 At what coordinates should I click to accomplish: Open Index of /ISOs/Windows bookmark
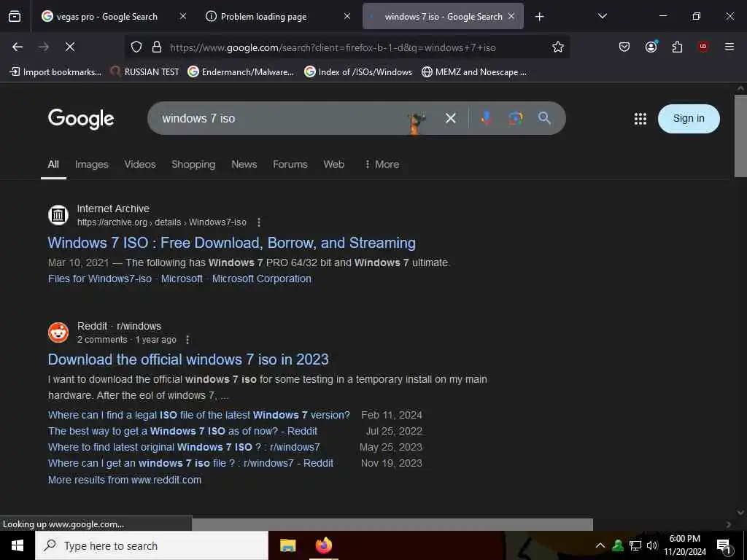click(x=358, y=72)
